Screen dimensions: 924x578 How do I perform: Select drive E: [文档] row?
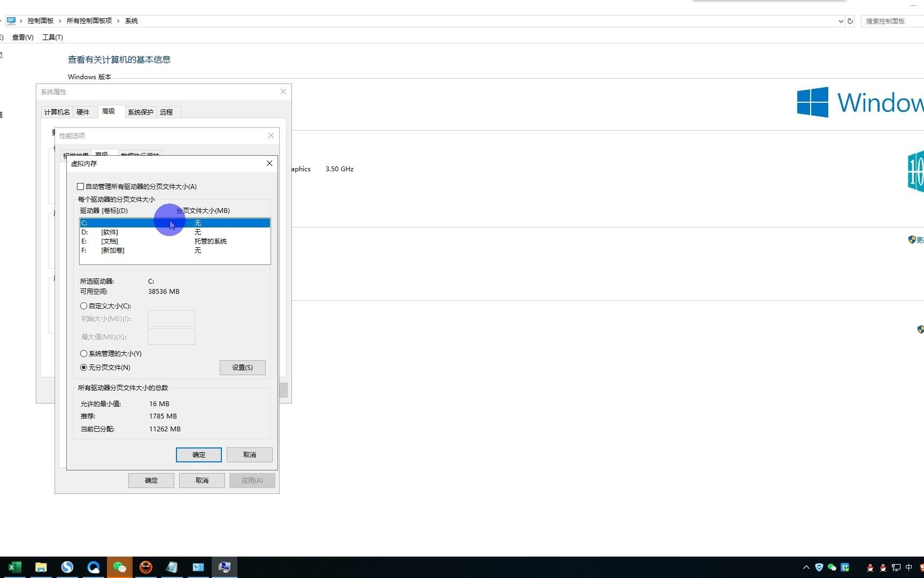[x=175, y=241]
